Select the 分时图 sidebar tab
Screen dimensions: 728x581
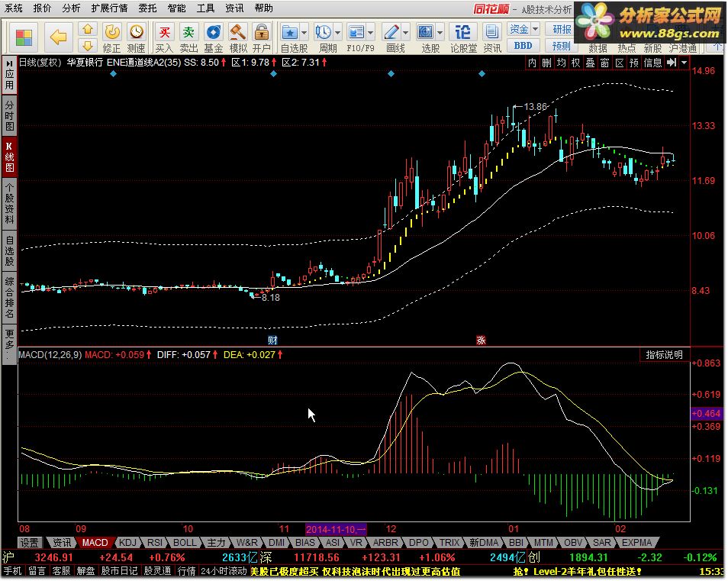(9, 115)
